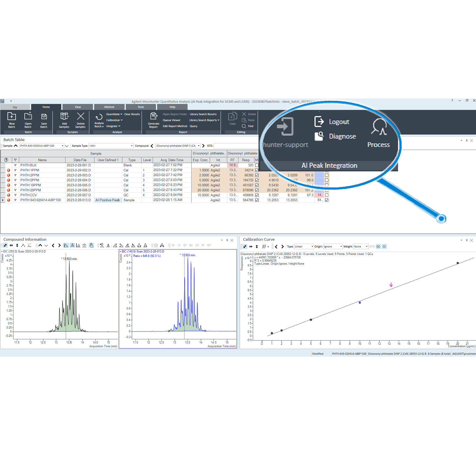Switch to the Method tab
The height and width of the screenshot is (476, 476).
point(109,107)
